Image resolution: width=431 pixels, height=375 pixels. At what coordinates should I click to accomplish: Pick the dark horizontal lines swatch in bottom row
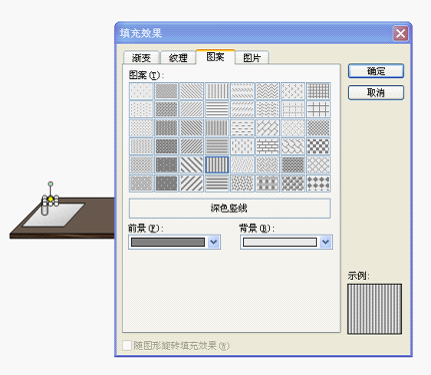click(x=217, y=183)
